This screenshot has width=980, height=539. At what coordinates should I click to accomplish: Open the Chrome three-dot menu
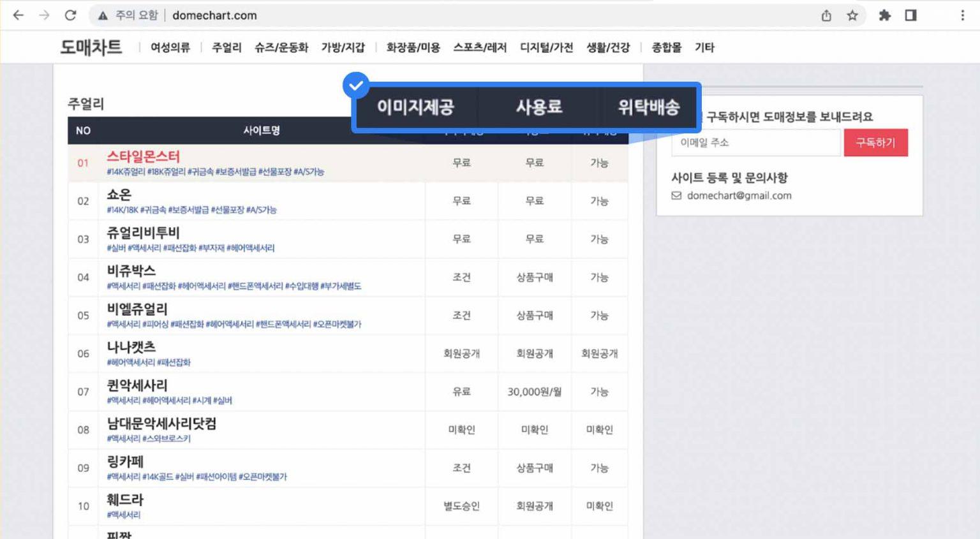(x=962, y=15)
